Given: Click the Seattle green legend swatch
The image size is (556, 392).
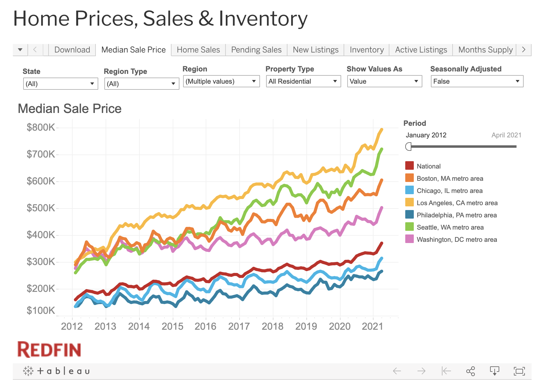Looking at the screenshot, I should click(410, 227).
